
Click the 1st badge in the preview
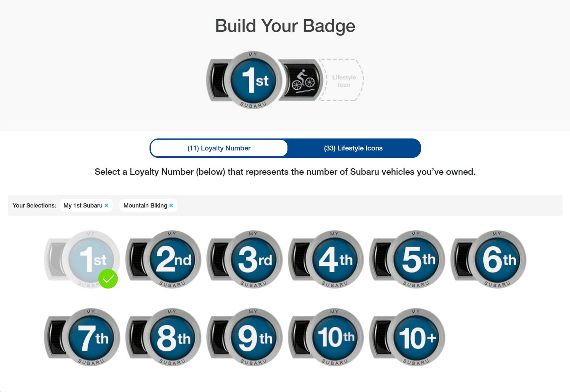pos(253,80)
